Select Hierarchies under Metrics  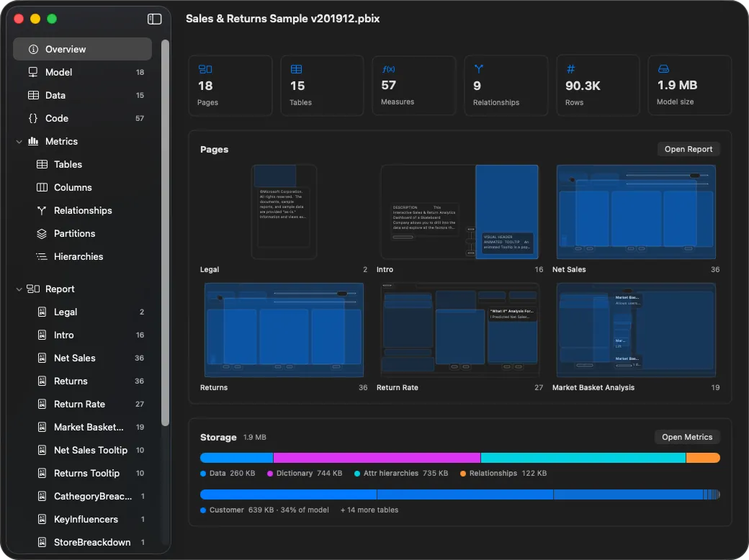pos(82,256)
